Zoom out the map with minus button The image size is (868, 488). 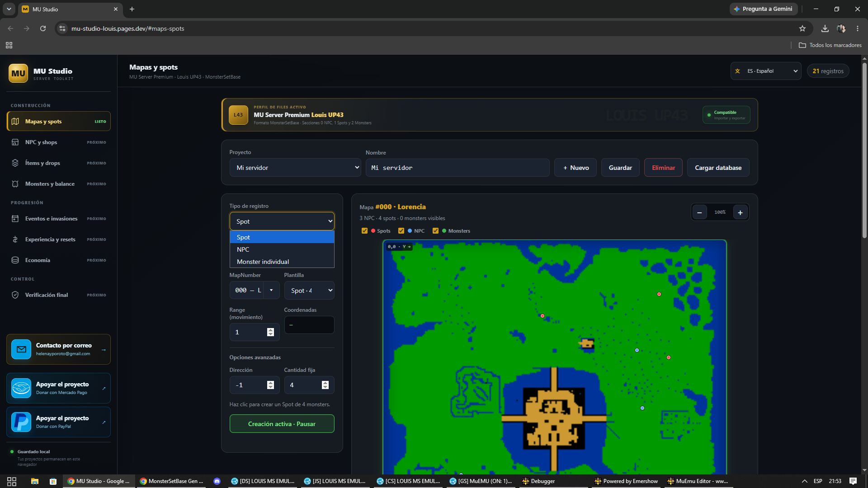click(699, 212)
